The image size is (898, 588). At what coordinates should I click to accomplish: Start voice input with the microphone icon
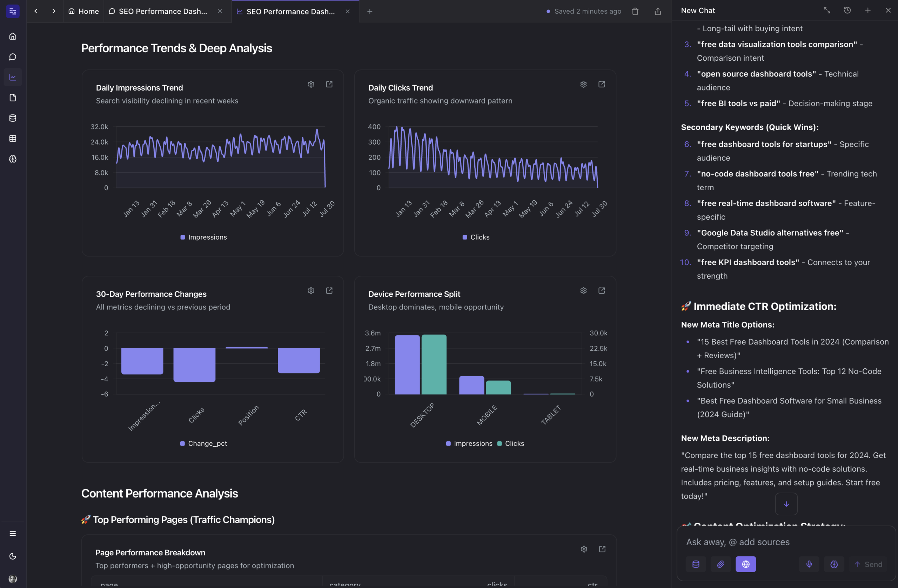click(x=809, y=564)
